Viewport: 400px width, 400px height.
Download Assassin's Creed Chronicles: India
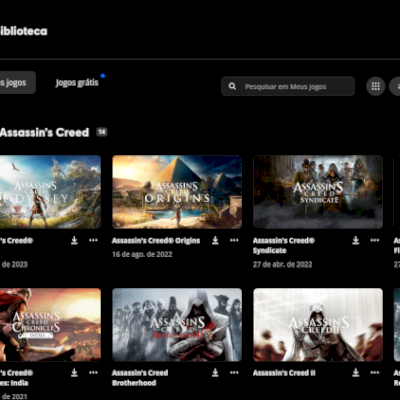click(x=74, y=372)
